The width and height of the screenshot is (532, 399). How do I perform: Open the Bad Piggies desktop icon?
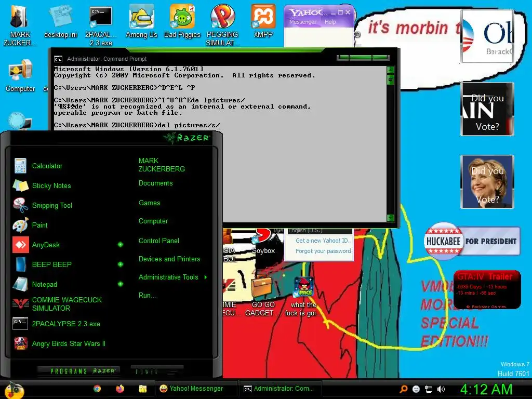[182, 21]
